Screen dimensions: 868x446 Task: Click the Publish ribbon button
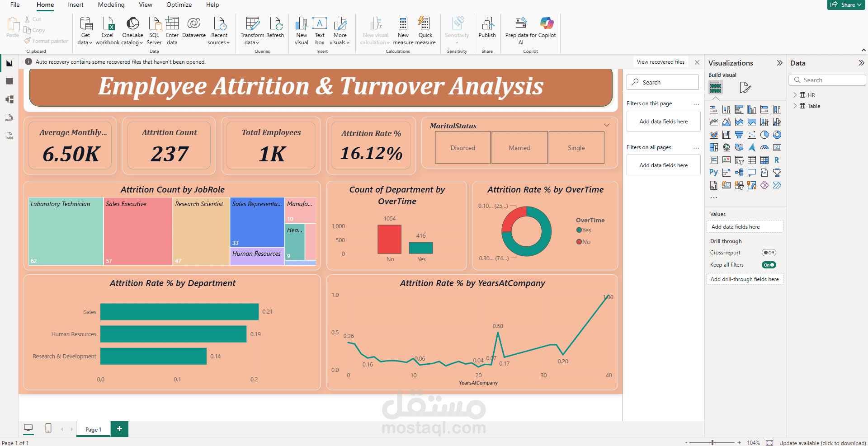[x=487, y=28]
